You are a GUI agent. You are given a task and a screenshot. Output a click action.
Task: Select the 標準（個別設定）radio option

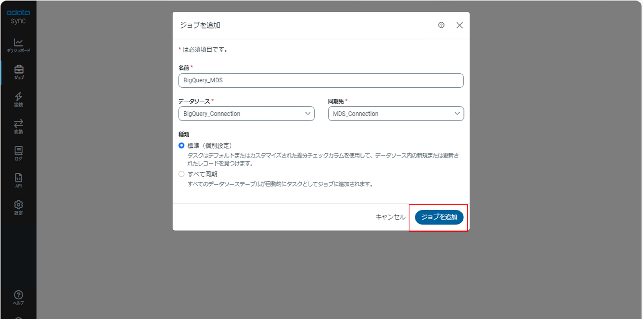coord(181,146)
